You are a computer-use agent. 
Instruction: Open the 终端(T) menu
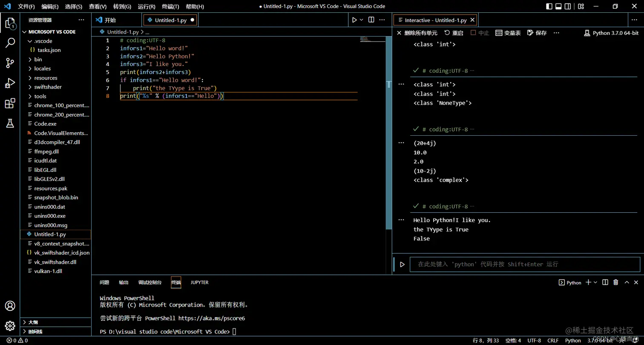tap(170, 6)
